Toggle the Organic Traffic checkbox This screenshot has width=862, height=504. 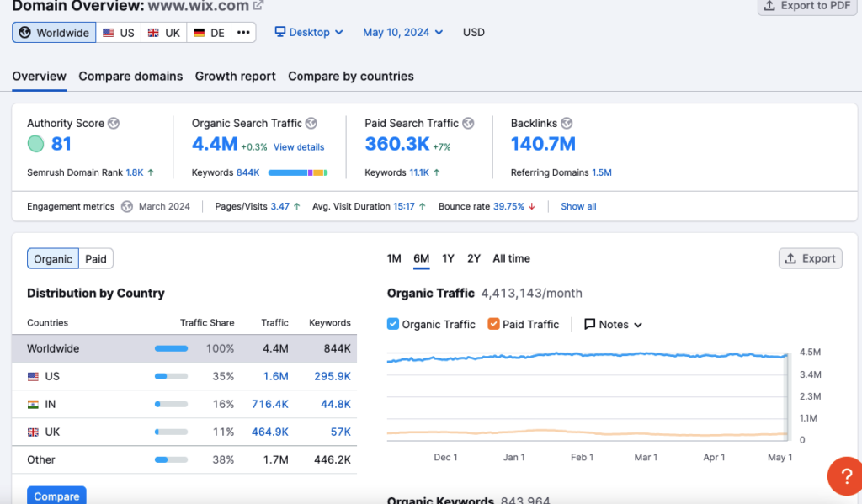click(x=392, y=324)
